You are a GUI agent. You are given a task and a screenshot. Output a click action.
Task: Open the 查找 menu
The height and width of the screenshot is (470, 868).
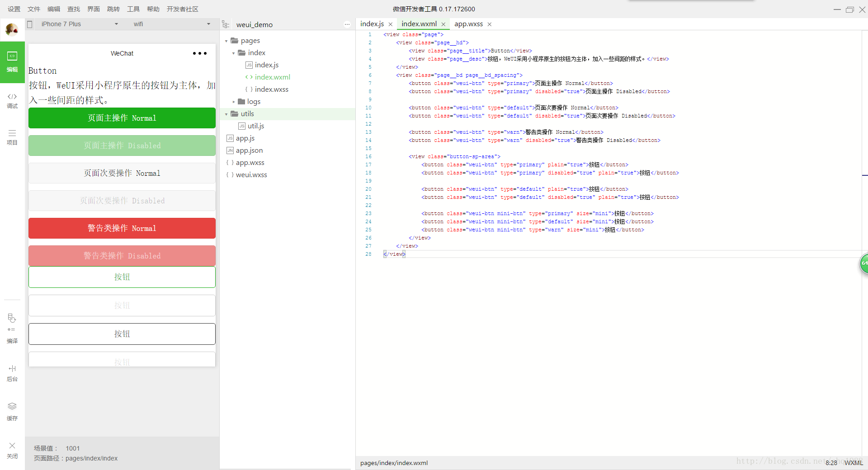point(74,9)
